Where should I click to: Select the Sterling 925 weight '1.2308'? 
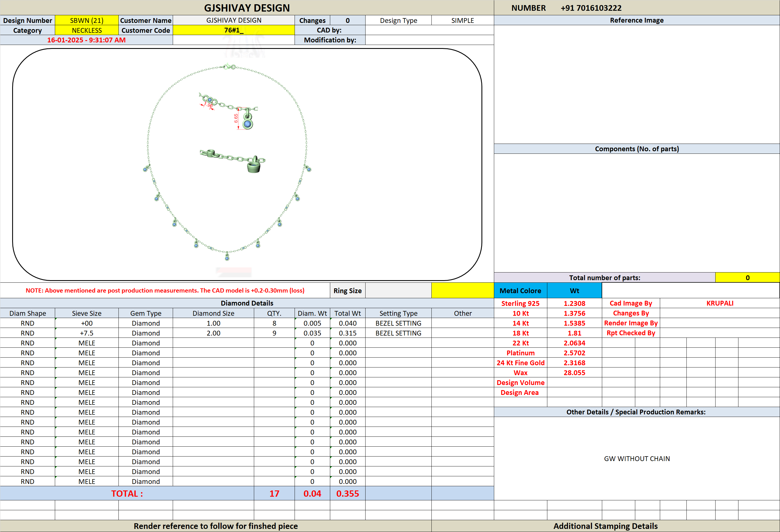(574, 303)
